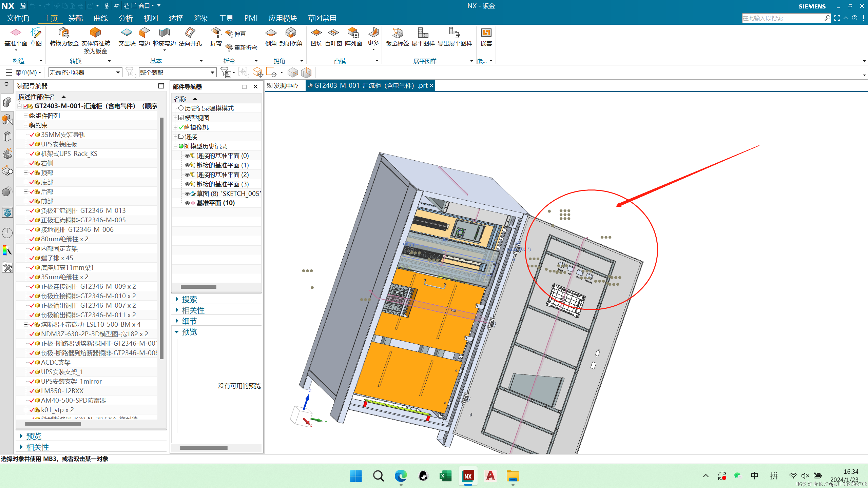Select the 倒角 corner tool

tap(271, 37)
